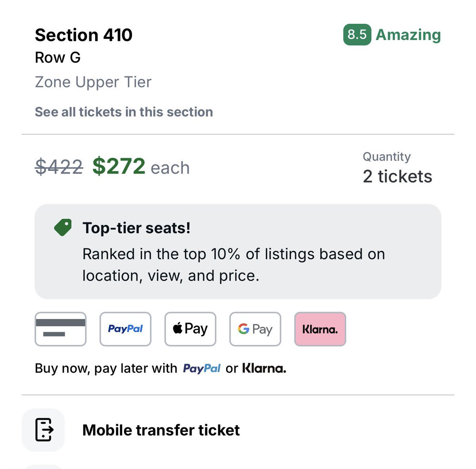Image resolution: width=476 pixels, height=469 pixels.
Task: Click the Section 410 heading
Action: click(84, 35)
